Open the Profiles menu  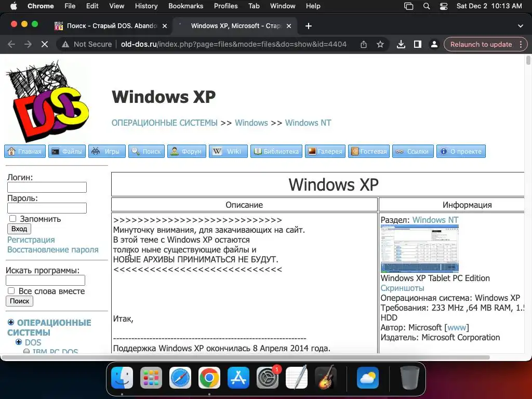tap(225, 6)
